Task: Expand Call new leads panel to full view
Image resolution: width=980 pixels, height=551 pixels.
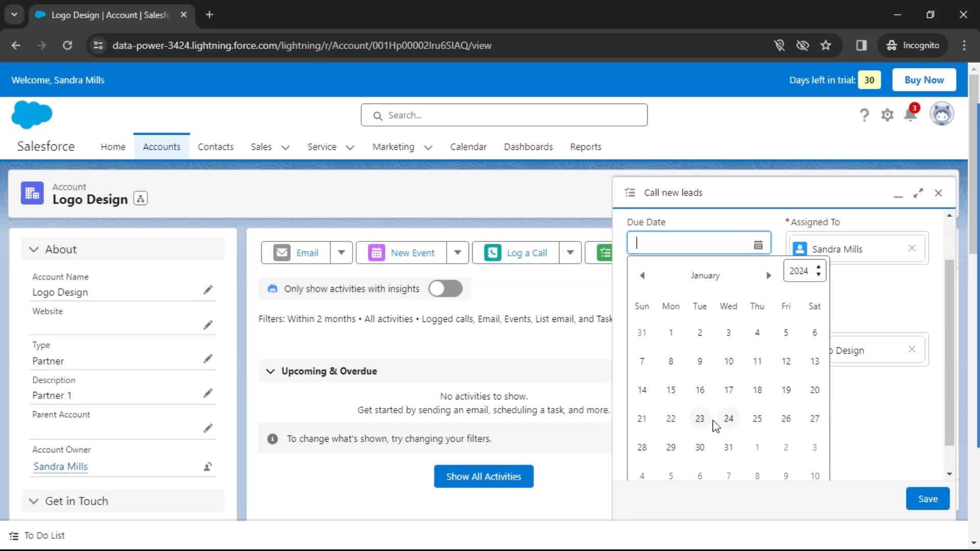Action: click(918, 193)
